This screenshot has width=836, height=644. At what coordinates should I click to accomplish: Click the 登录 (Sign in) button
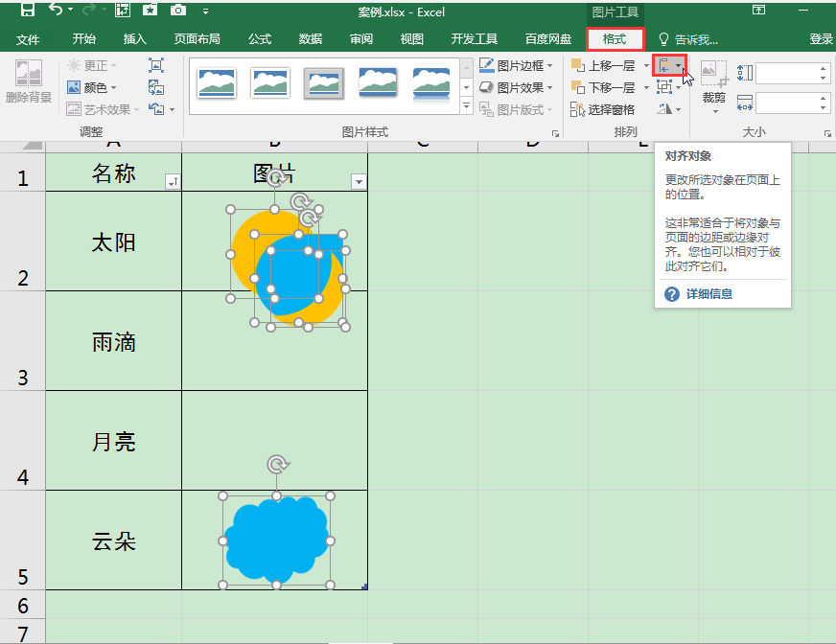821,39
